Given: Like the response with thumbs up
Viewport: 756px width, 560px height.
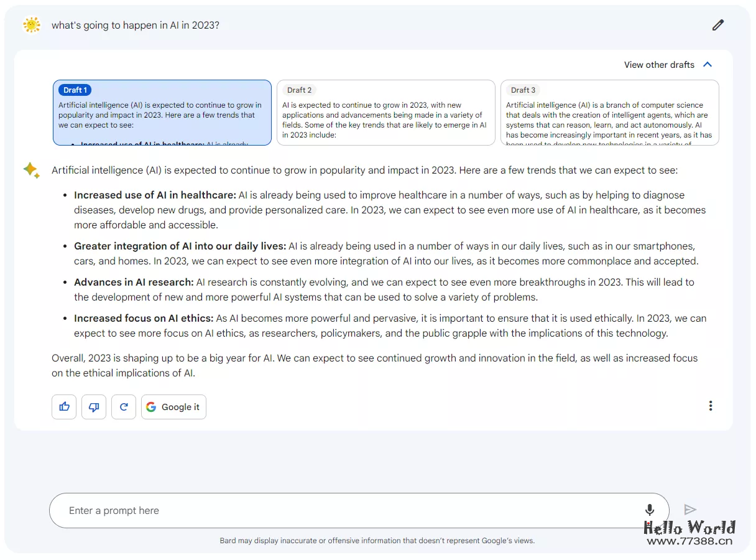Looking at the screenshot, I should point(64,407).
